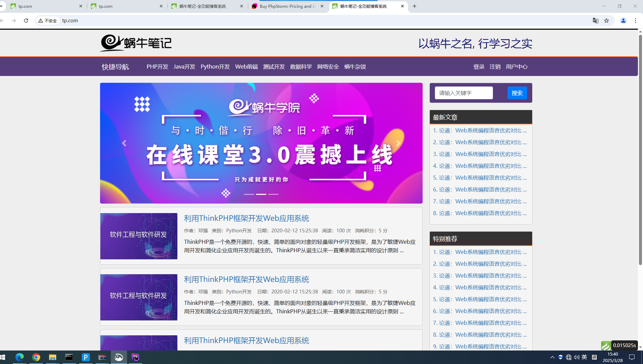Open the tab search chevron
The width and height of the screenshot is (643, 364).
1,6
